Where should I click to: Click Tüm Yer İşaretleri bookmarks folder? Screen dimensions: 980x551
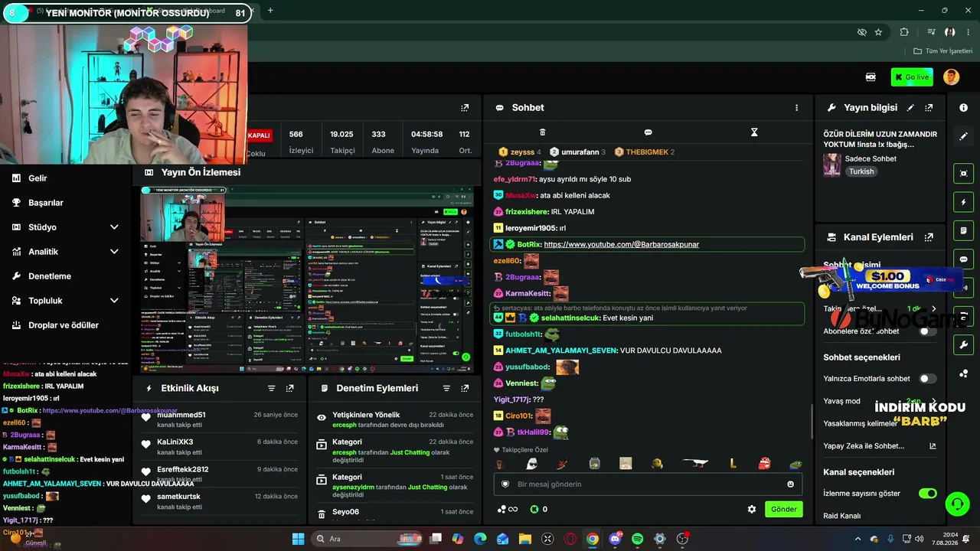pyautogui.click(x=942, y=51)
